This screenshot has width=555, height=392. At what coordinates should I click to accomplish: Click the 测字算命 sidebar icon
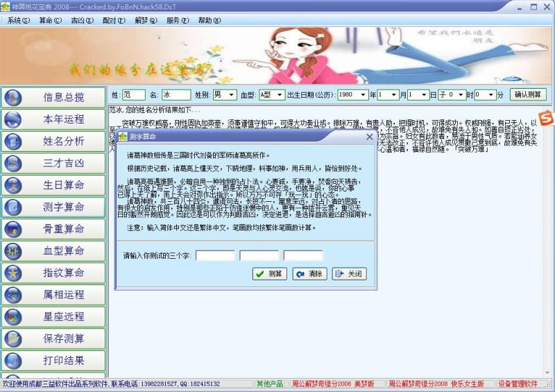(13, 207)
